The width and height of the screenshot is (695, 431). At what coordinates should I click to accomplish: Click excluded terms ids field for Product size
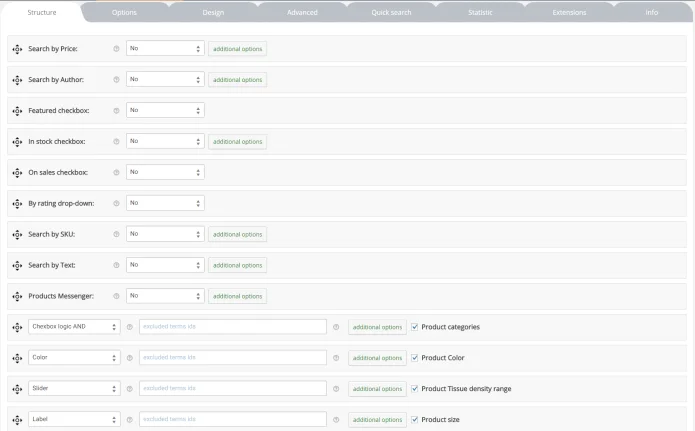pos(232,420)
